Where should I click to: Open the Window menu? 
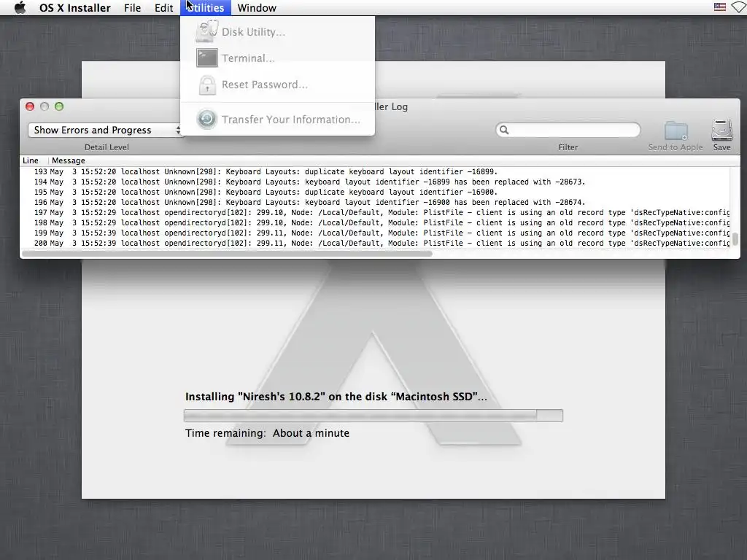coord(257,7)
